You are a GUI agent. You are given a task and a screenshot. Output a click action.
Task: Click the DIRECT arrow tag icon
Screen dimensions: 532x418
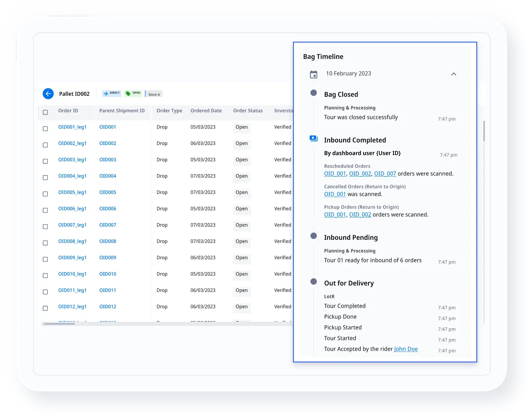106,94
